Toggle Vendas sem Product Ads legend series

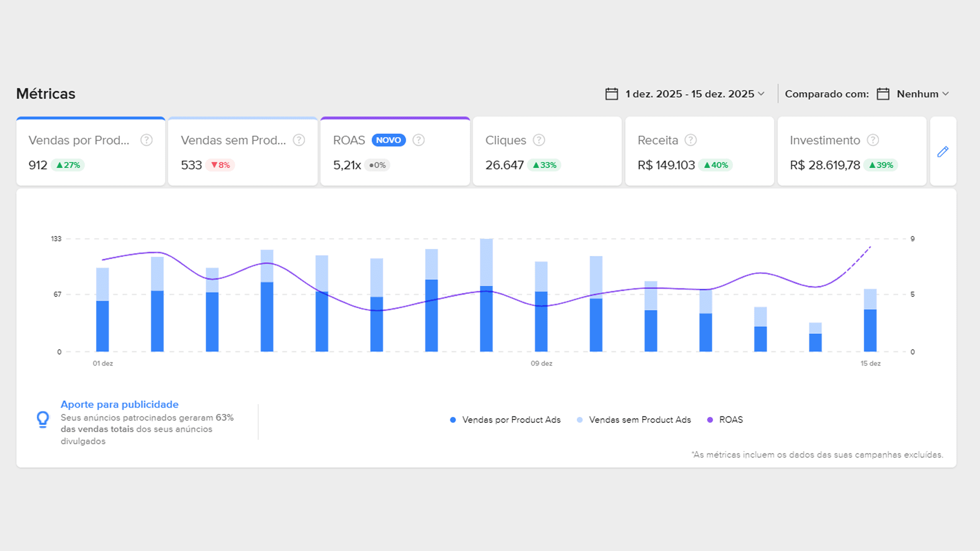click(x=634, y=420)
